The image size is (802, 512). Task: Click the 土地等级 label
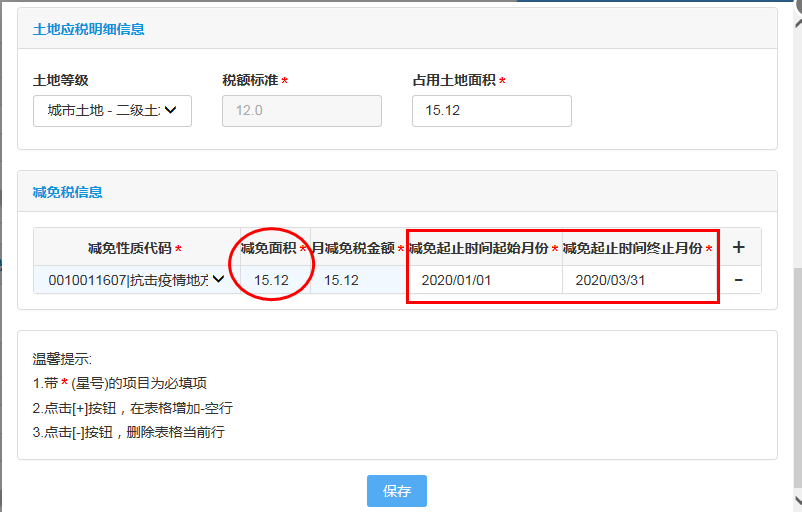click(60, 80)
